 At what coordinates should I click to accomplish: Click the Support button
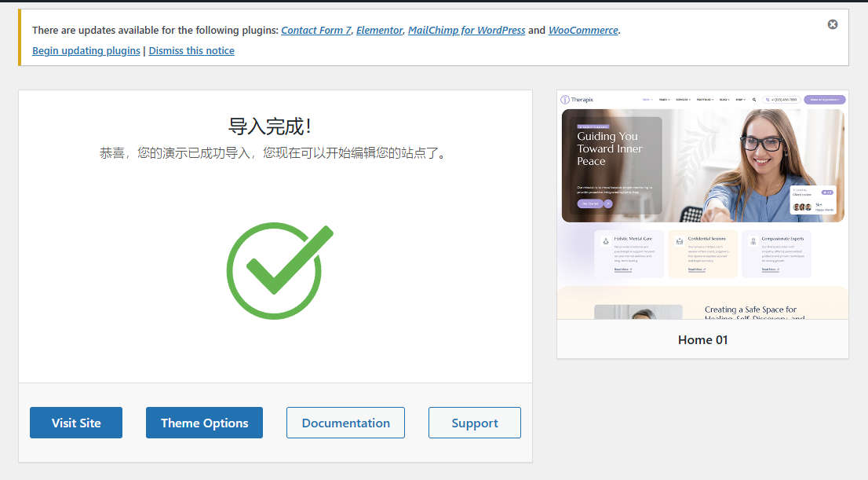tap(474, 423)
